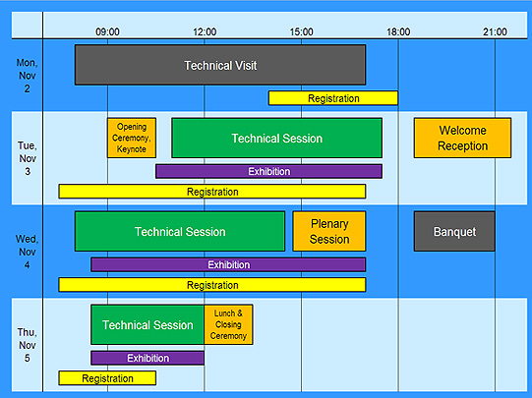Select the Welcome Reception block
Viewport: 532px width, 398px height.
point(462,138)
